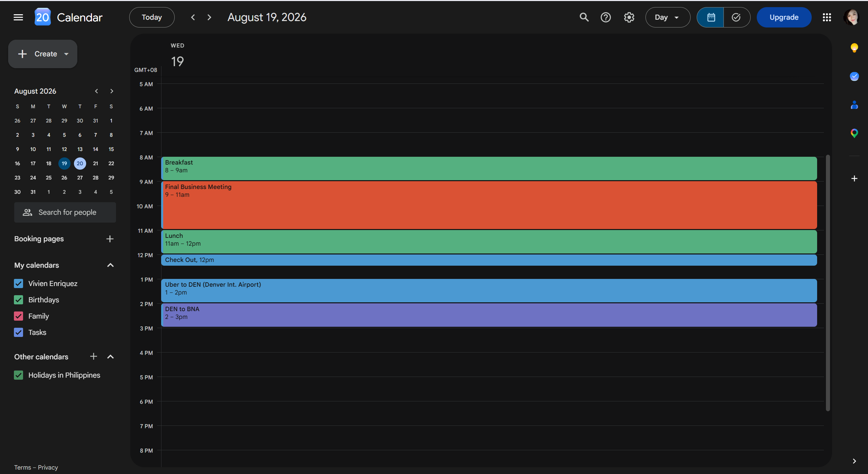This screenshot has height=474, width=868.
Task: Open the Support help icon
Action: [x=605, y=17]
